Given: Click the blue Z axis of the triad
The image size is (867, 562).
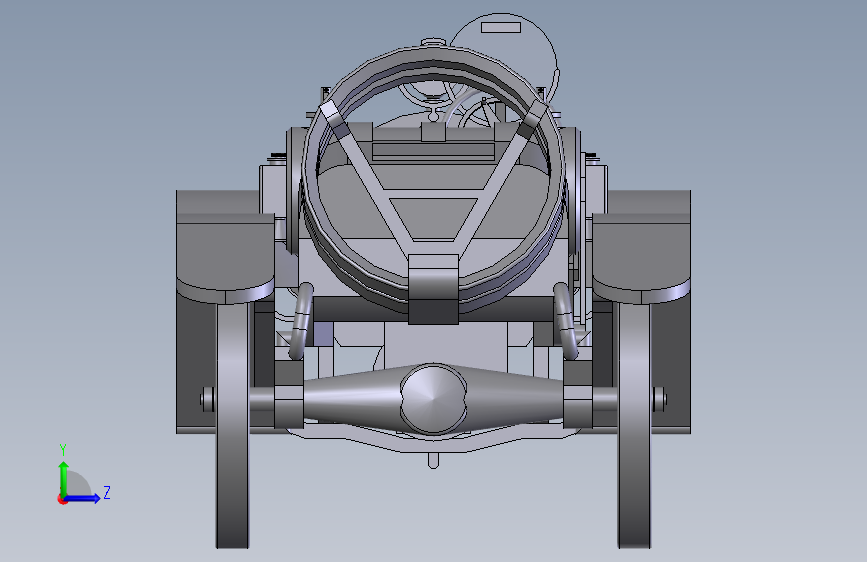Looking at the screenshot, I should click(x=83, y=498).
